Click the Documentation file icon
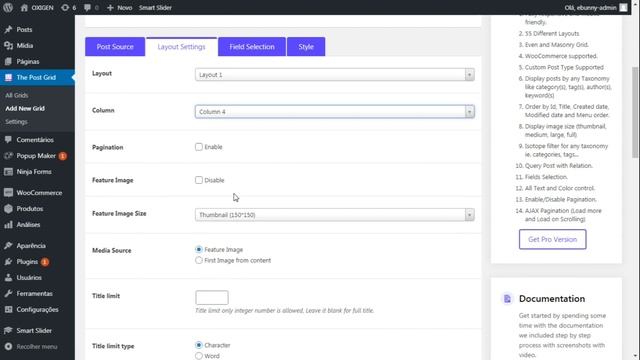The height and width of the screenshot is (360, 640). [507, 299]
